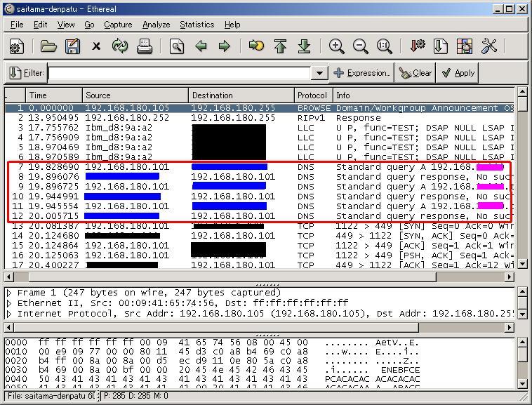Open capture options gear icon
This screenshot has height=405, width=532.
[x=15, y=46]
